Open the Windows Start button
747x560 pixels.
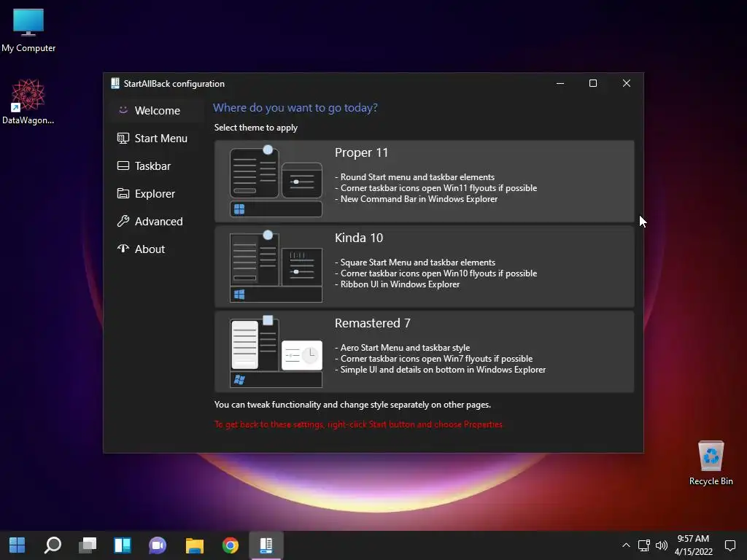(x=18, y=545)
